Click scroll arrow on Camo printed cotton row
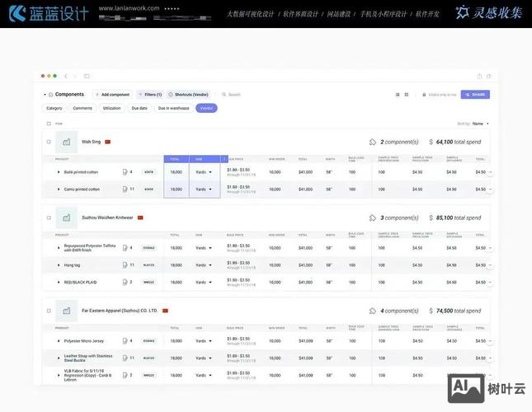The image size is (532, 412). coord(490,190)
